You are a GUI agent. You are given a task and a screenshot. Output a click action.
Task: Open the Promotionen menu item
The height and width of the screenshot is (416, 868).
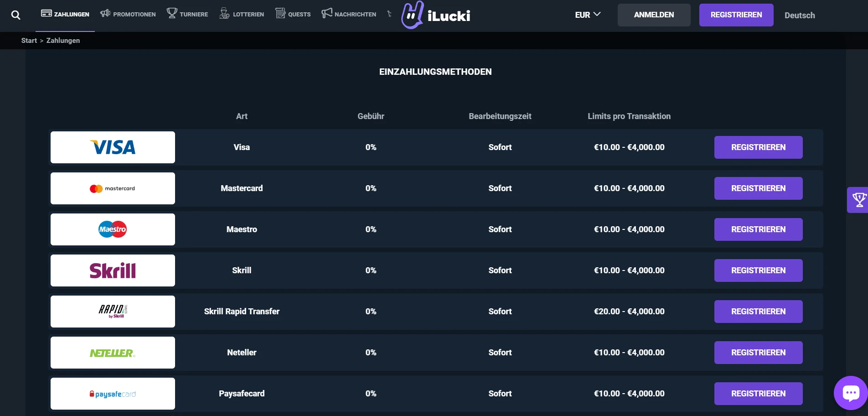point(128,14)
